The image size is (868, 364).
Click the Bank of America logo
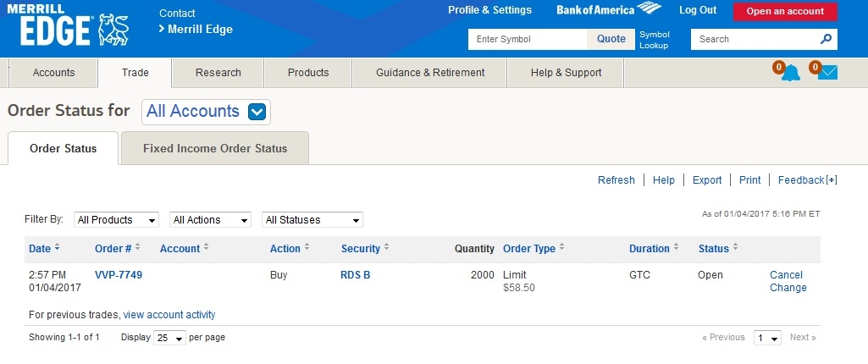pos(608,10)
